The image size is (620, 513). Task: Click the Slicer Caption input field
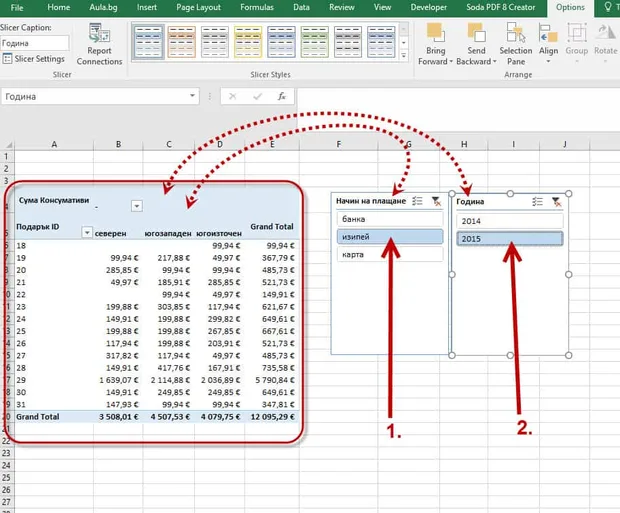(x=35, y=43)
